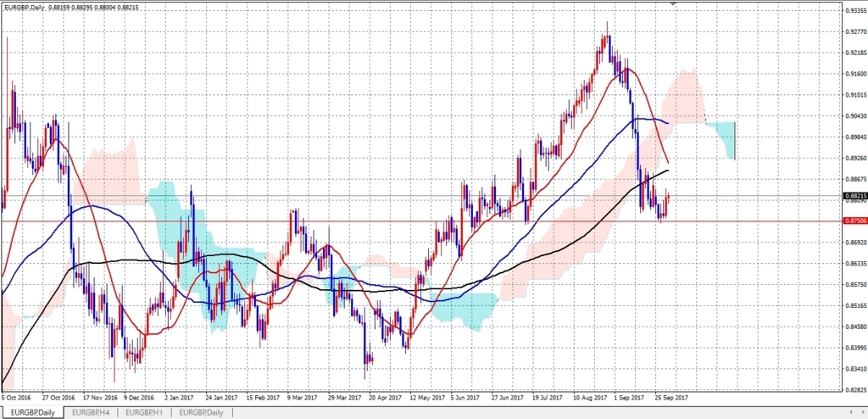Click the 0.86920 price scale label

point(855,243)
